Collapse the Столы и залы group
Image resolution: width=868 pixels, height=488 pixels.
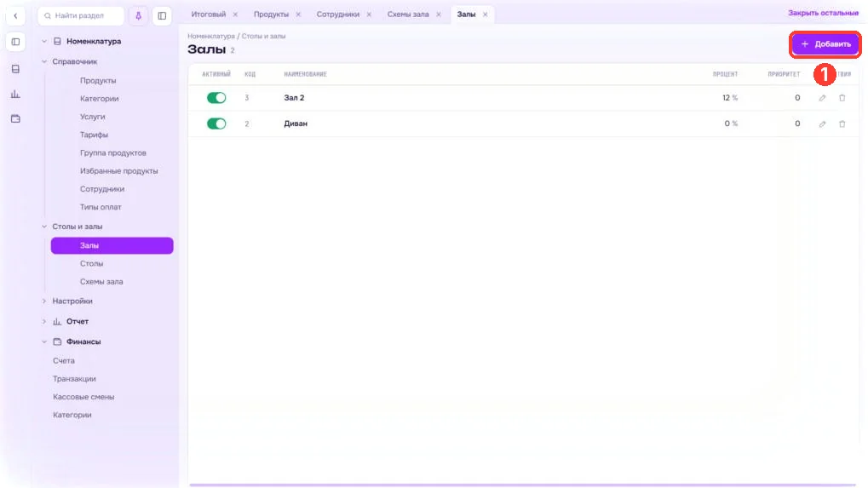pos(44,227)
